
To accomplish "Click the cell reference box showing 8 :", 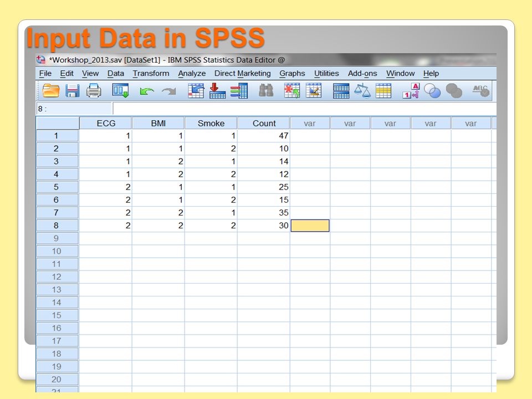I will tap(74, 109).
